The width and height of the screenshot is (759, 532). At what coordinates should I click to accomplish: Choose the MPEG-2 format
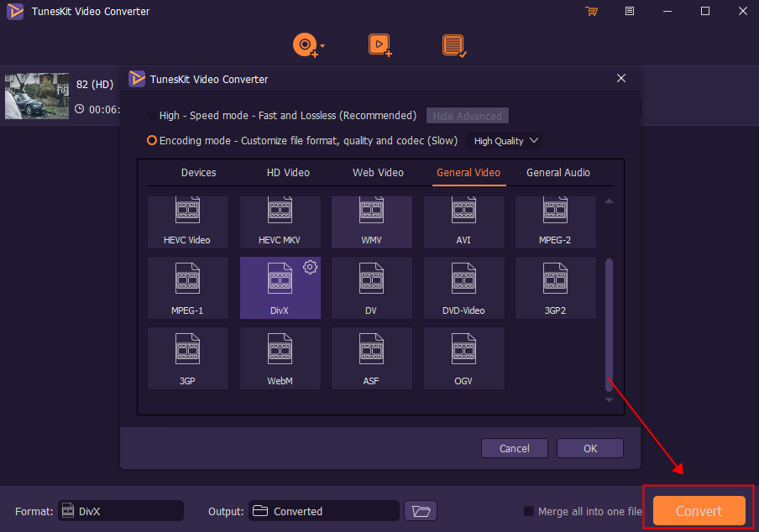click(555, 222)
